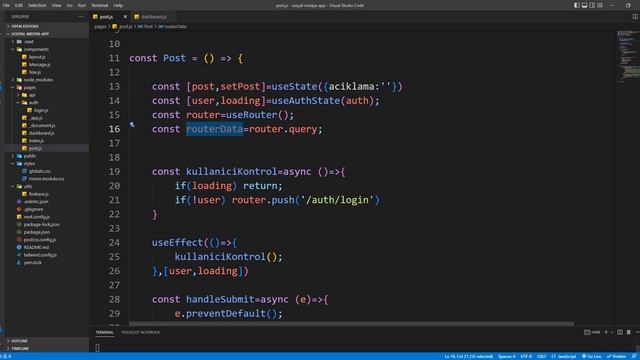Switch to the Polyglot Notebook panel tab
Viewport: 640px width, 360px height.
click(x=141, y=333)
